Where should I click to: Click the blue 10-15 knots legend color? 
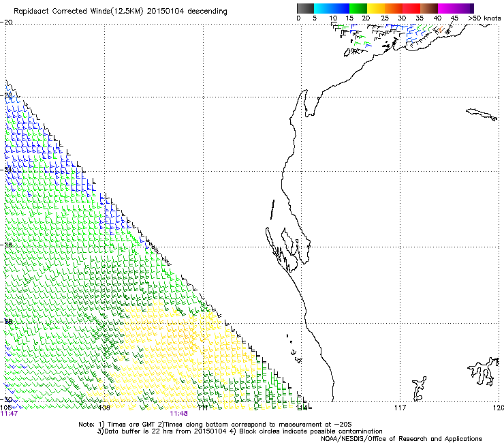pos(341,8)
